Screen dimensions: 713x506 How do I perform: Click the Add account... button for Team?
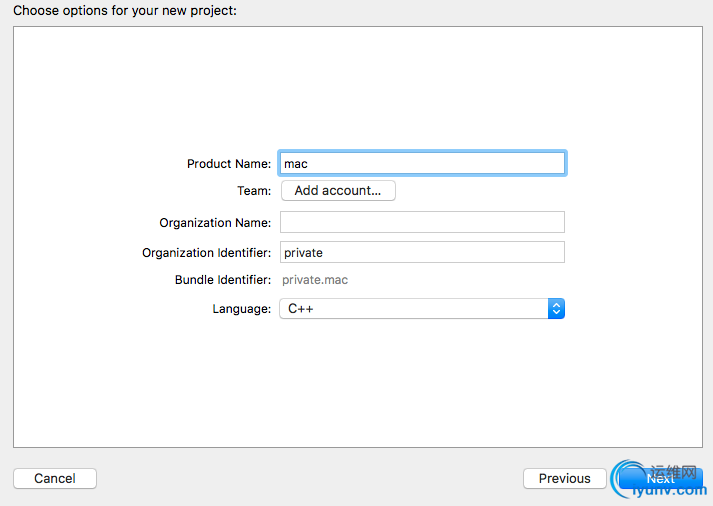click(338, 190)
